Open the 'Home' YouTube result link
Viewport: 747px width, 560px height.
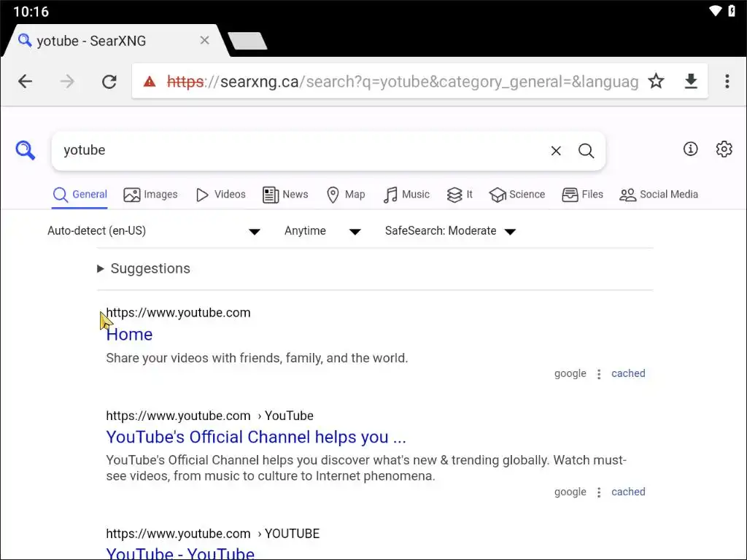pyautogui.click(x=129, y=335)
